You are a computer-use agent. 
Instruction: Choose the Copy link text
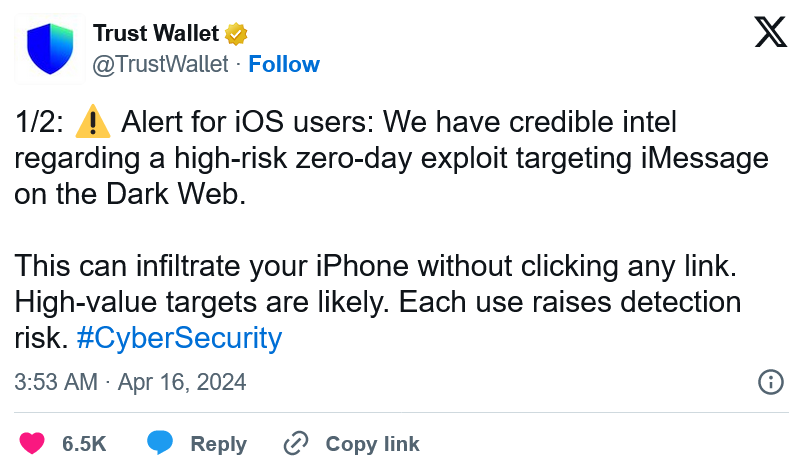372,444
